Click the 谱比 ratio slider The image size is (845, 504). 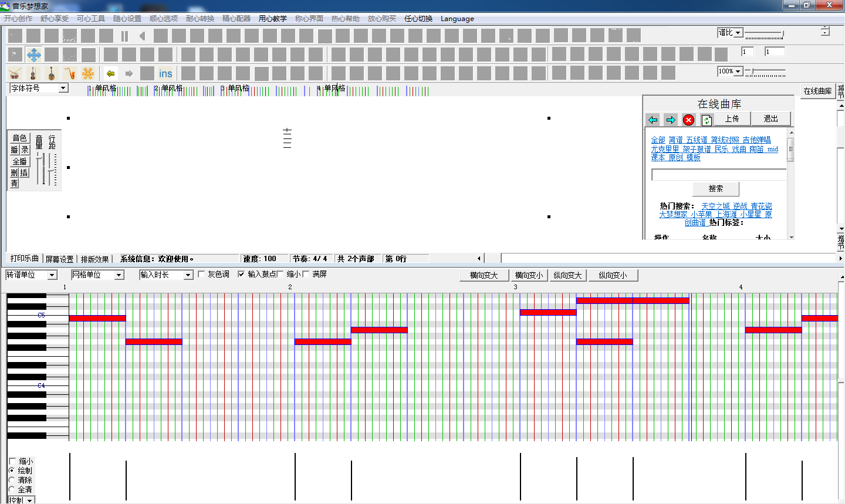tap(764, 34)
